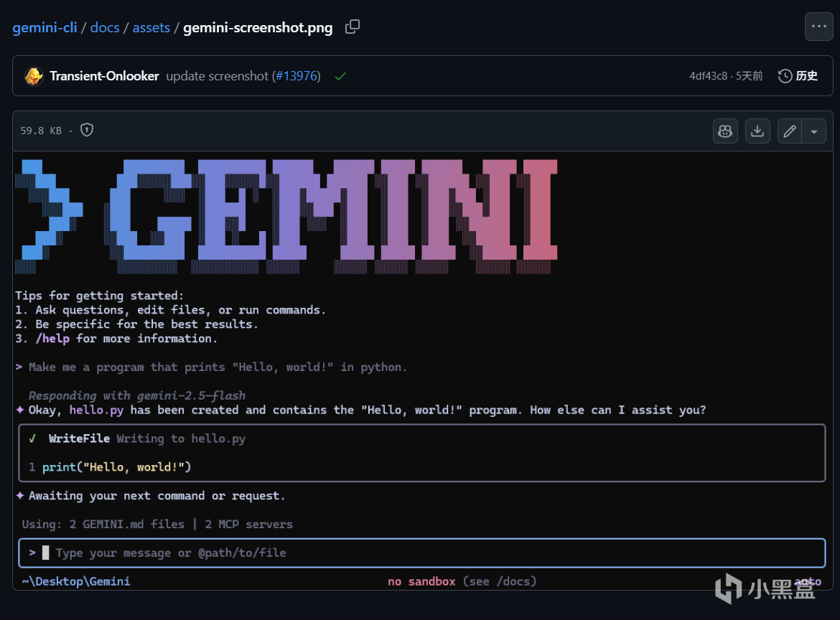Open the gemini-cli repository breadcrumb link
Image resolution: width=840 pixels, height=620 pixels.
click(x=45, y=27)
